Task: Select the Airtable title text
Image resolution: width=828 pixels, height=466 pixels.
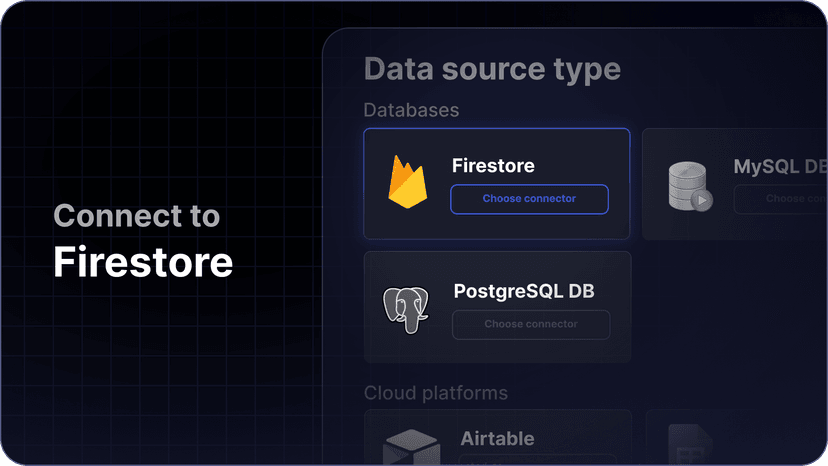Action: (497, 438)
